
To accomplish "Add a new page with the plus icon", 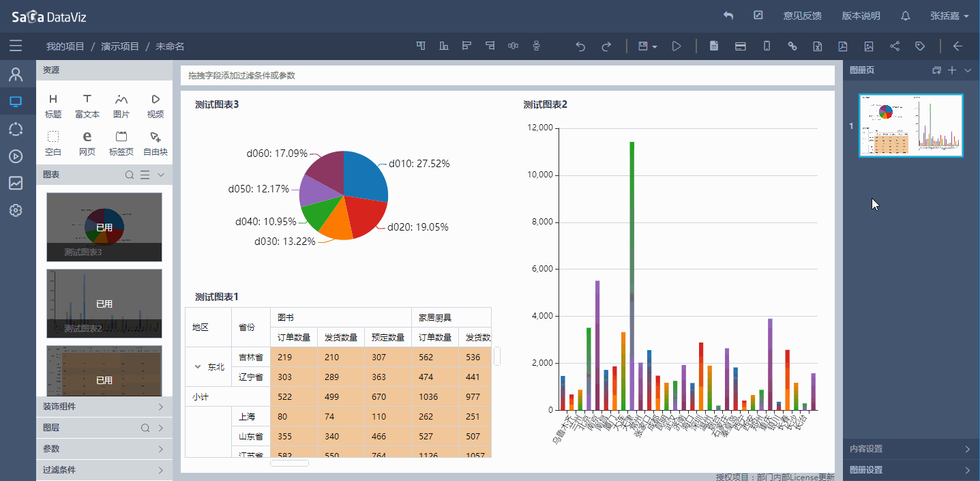I will (x=953, y=70).
